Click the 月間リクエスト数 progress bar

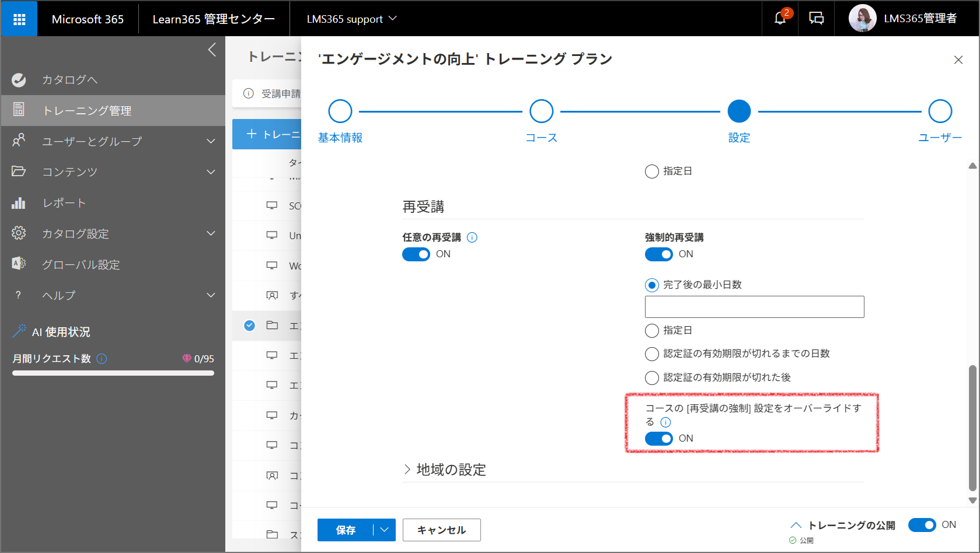tap(113, 373)
